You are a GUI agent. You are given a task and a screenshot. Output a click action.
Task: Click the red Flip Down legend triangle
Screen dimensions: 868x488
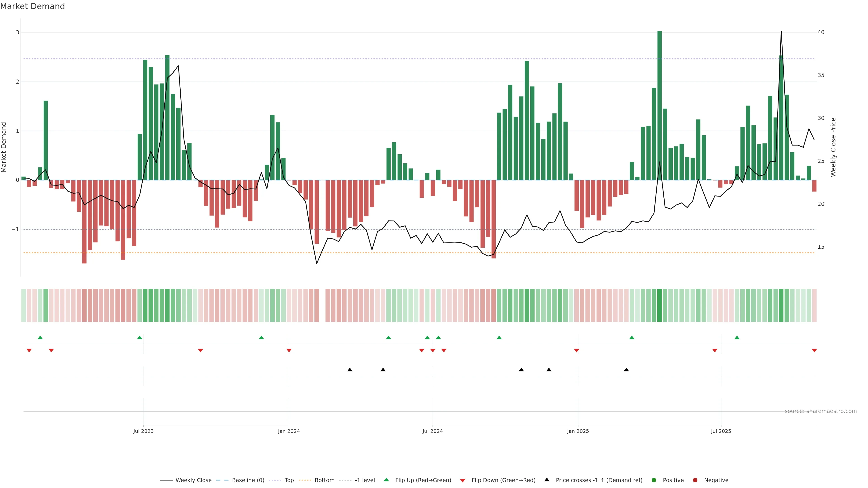point(463,480)
